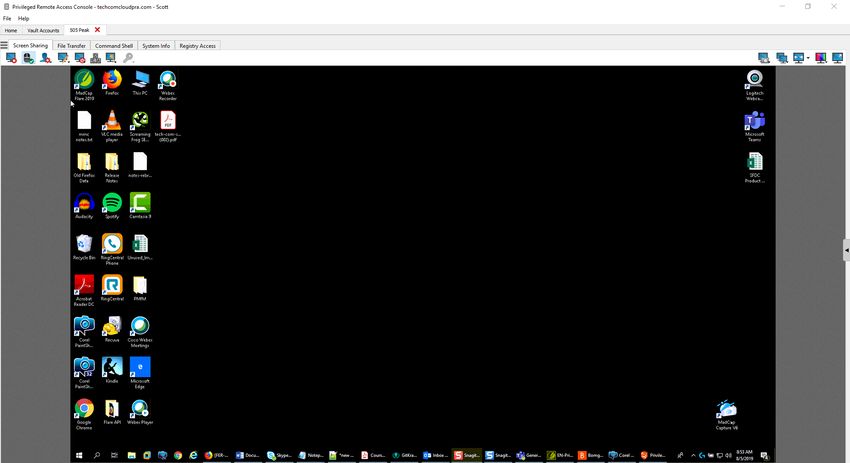
Task: Open dropdown arrow beside the scaling monitor icon
Action: (x=808, y=58)
